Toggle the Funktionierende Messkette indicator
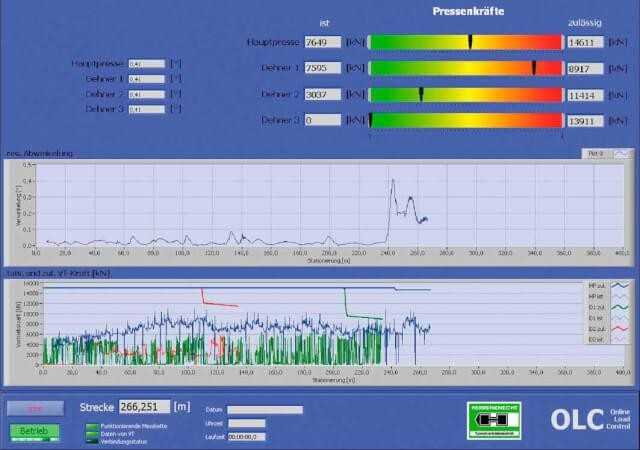This screenshot has width=640, height=450. (x=91, y=426)
